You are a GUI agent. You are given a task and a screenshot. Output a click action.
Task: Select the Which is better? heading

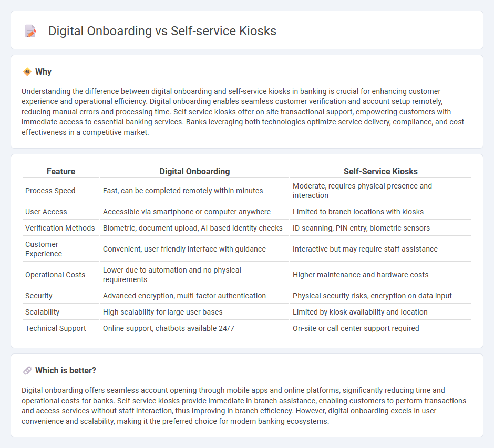tap(66, 371)
